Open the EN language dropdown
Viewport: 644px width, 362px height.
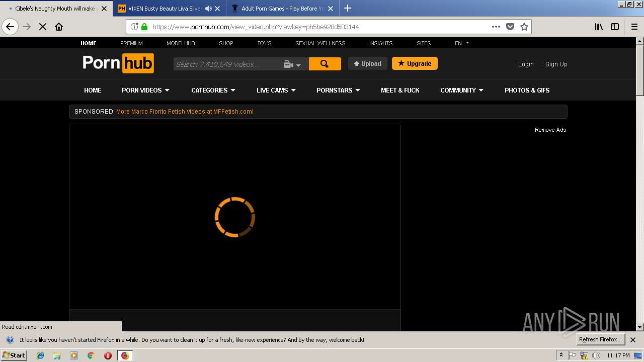coord(461,43)
